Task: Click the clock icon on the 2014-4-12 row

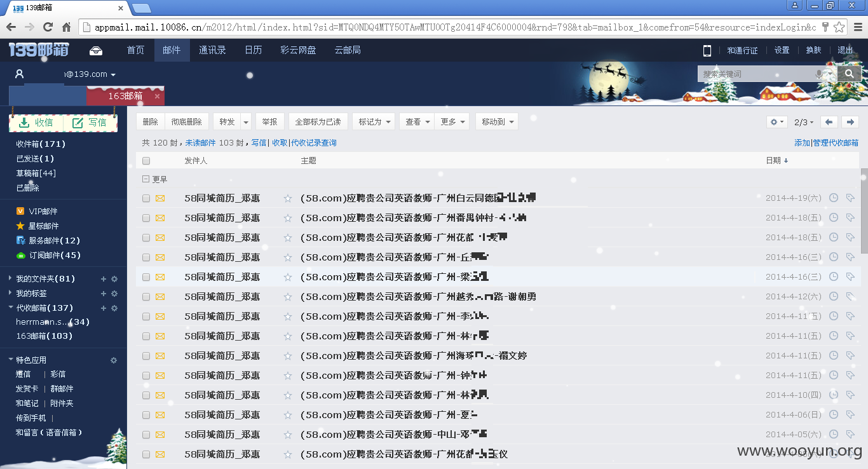Action: coord(834,296)
